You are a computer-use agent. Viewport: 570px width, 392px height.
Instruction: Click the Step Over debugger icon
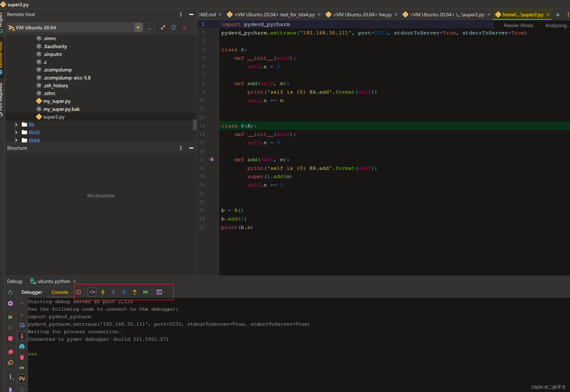click(x=92, y=292)
